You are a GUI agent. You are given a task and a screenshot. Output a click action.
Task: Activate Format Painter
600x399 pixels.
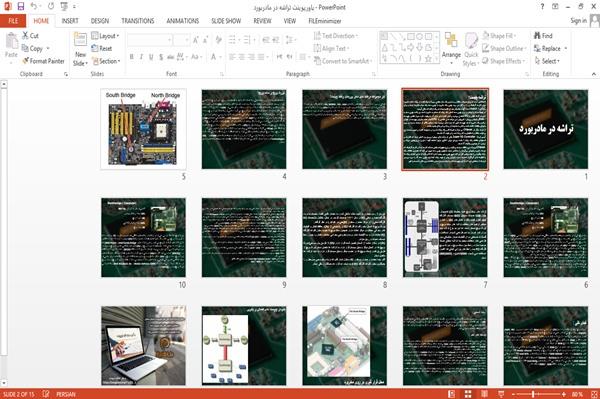pos(43,61)
